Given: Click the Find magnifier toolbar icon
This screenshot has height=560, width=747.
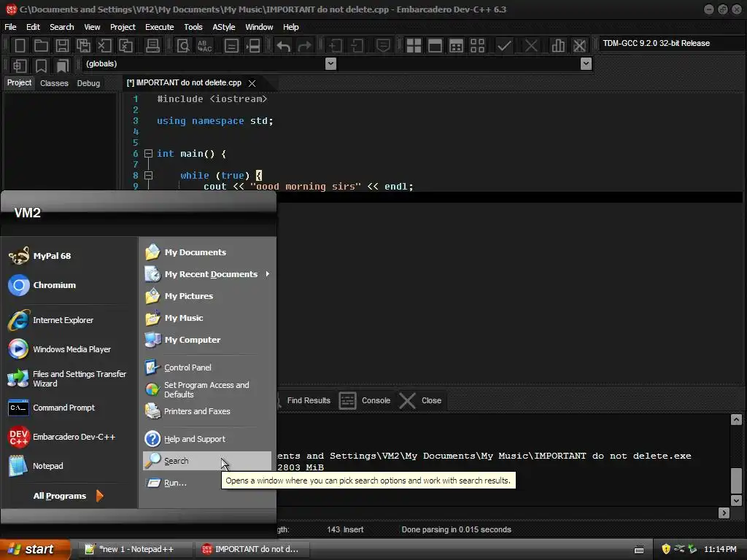Looking at the screenshot, I should [183, 46].
